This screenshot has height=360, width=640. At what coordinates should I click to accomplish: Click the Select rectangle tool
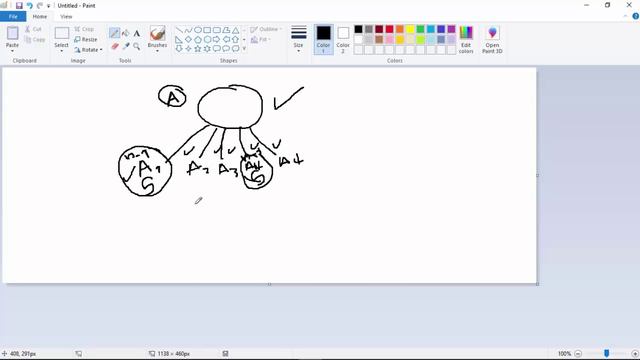[x=62, y=33]
